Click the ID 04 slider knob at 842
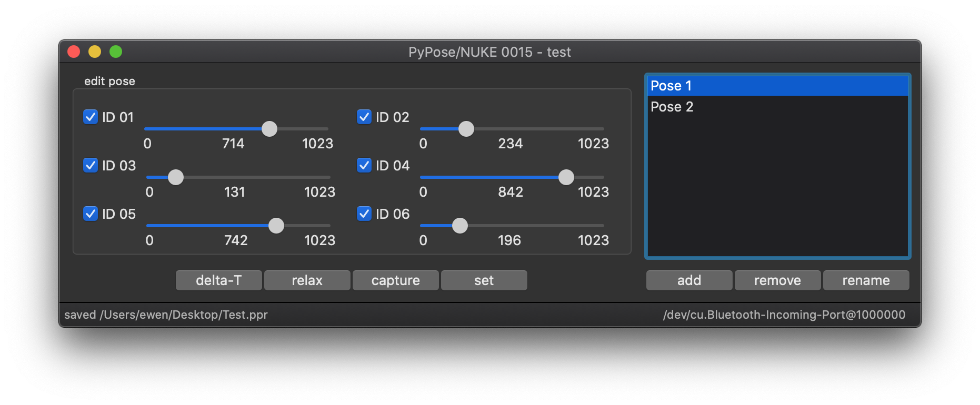The width and height of the screenshot is (980, 405). click(566, 177)
